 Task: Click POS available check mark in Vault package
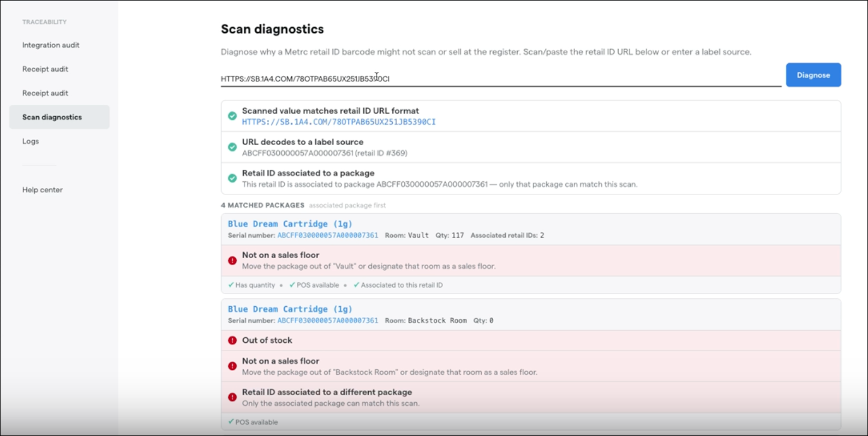coord(292,285)
